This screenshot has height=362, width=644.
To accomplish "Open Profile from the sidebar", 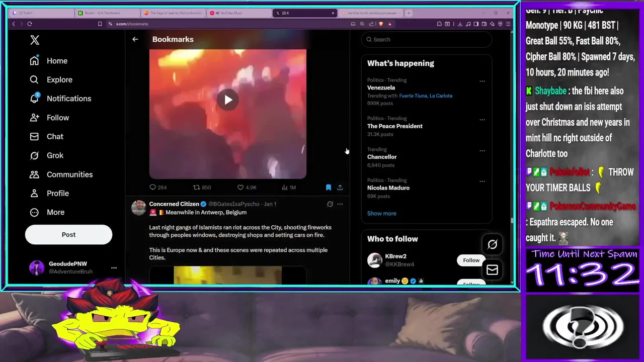I will [49, 193].
